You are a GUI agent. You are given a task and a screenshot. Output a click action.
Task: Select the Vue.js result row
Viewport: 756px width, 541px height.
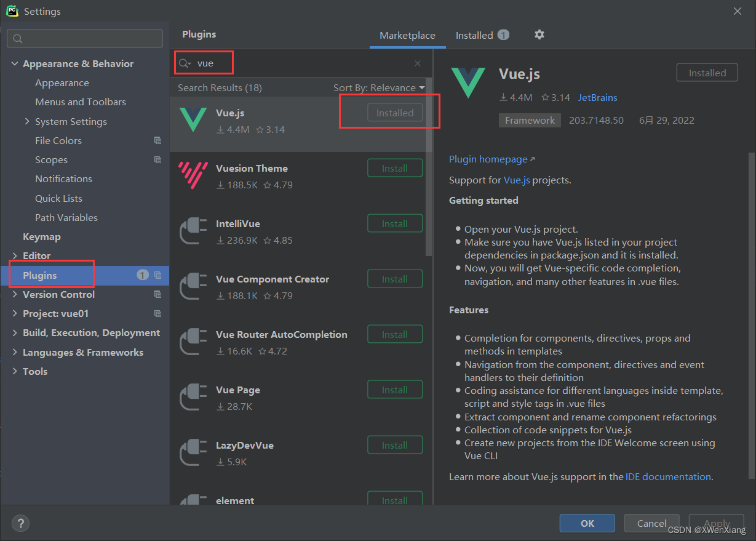[x=298, y=124]
